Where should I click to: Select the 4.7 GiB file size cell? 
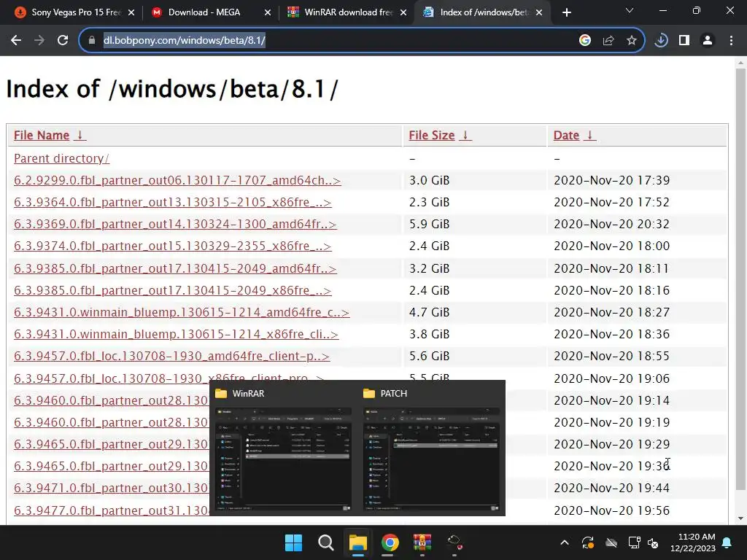[x=429, y=312]
